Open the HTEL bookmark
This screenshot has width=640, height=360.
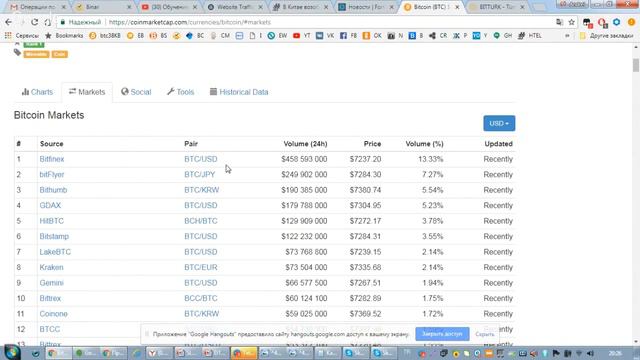[x=529, y=36]
